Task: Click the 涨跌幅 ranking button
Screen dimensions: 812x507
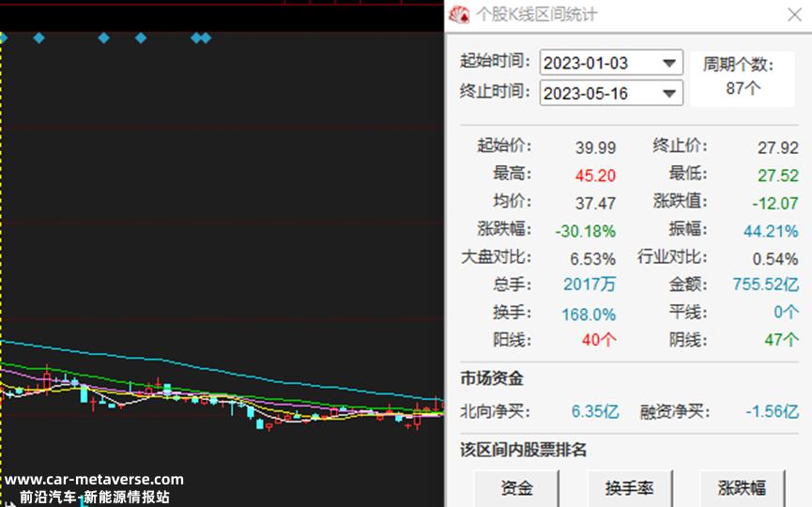Action: (x=743, y=488)
